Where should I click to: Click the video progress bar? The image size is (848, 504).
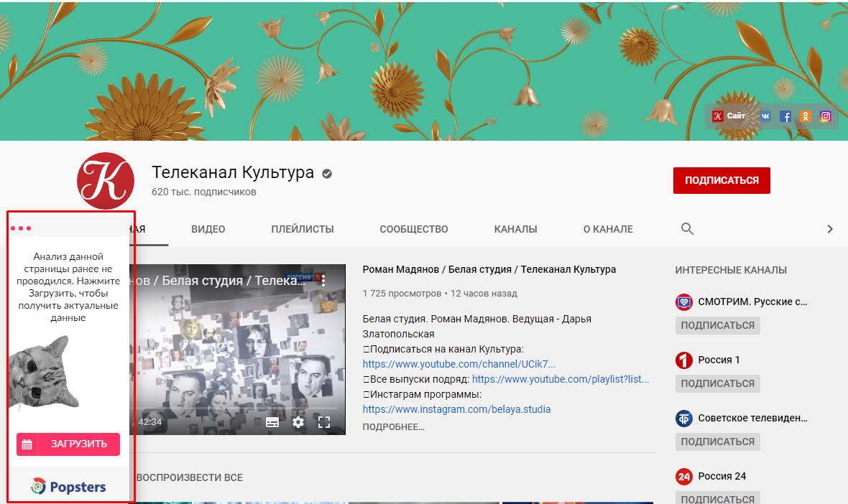click(237, 409)
